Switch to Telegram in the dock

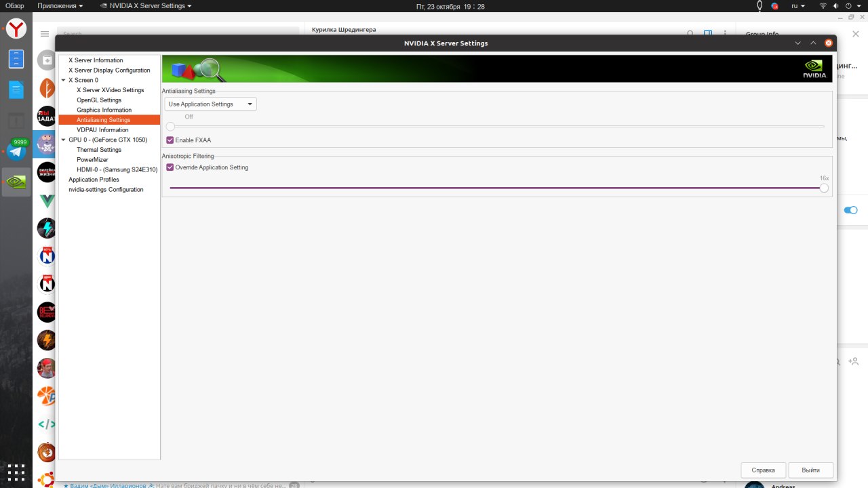[16, 150]
